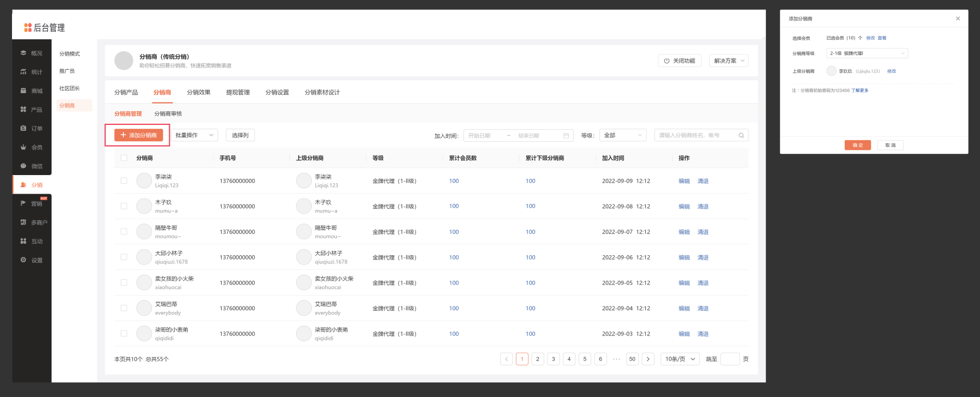Open 互动 interaction icon in sidebar

click(x=23, y=241)
